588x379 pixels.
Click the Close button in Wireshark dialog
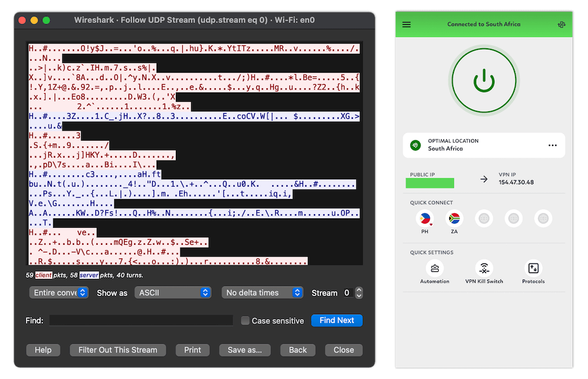[x=343, y=350]
